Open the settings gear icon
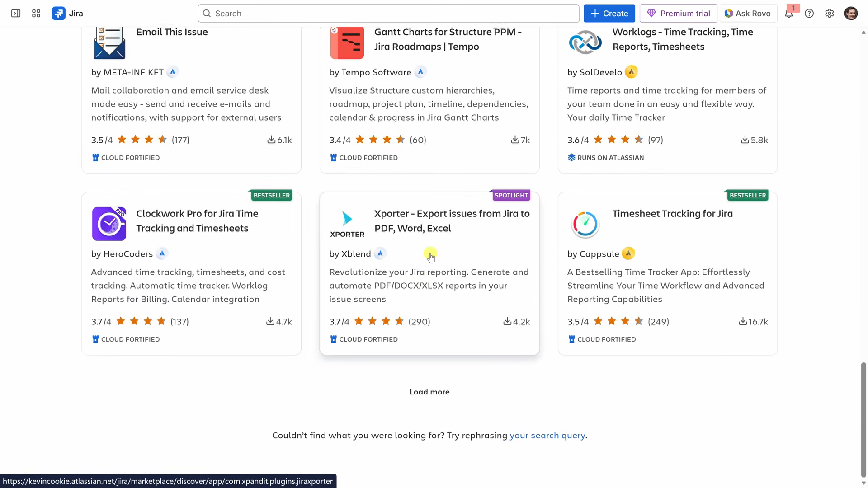Screen dimensions: 868x488 pos(830,14)
